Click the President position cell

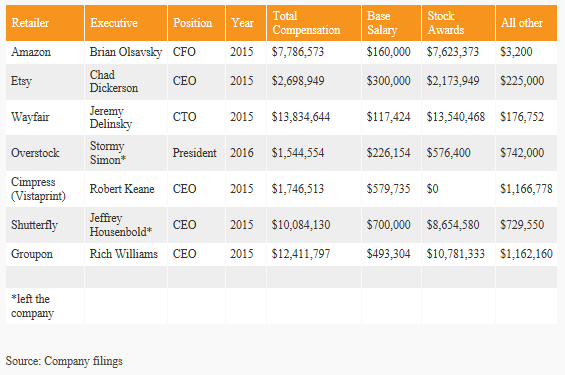[196, 153]
